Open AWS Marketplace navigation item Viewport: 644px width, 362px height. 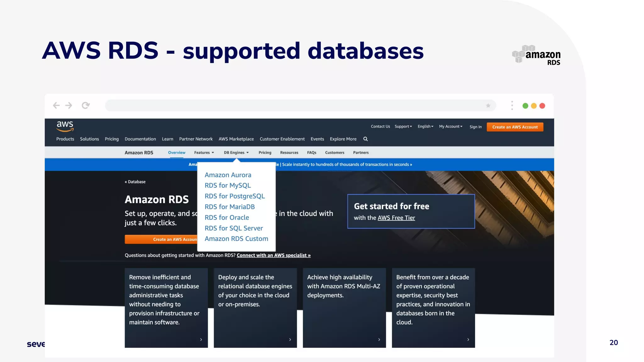[x=236, y=139]
